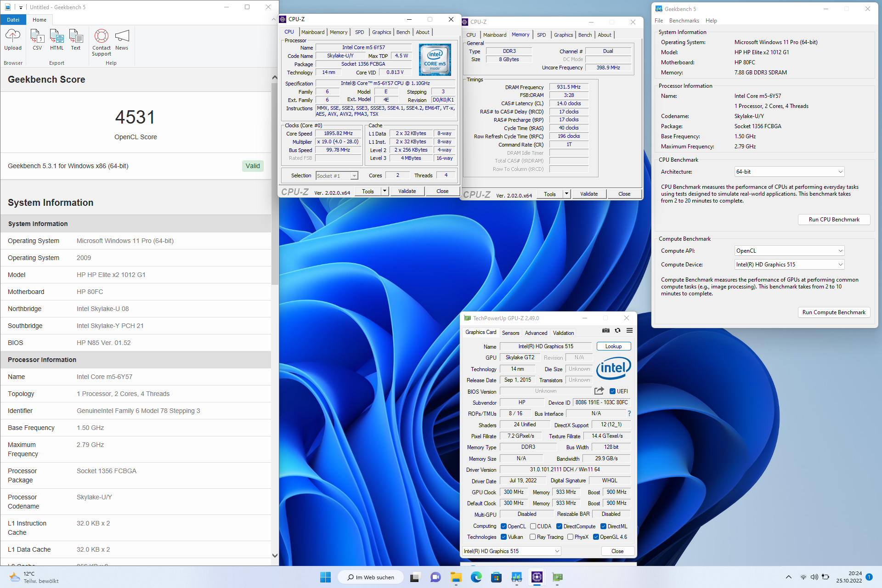The width and height of the screenshot is (882, 588).
Task: Toggle the PhysX checkbox
Action: point(571,537)
